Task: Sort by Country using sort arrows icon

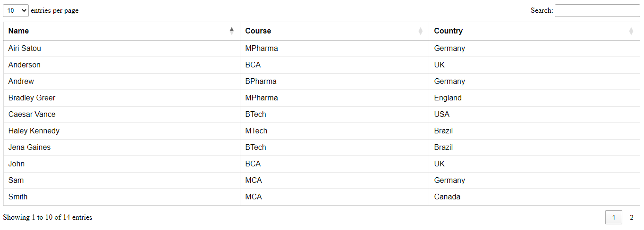Action: click(631, 31)
